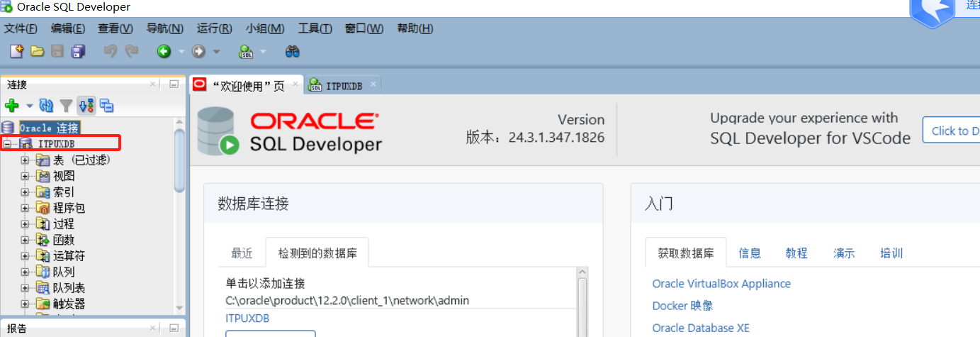Open dropdown arrow next to Back button
980x337 pixels.
pyautogui.click(x=181, y=52)
